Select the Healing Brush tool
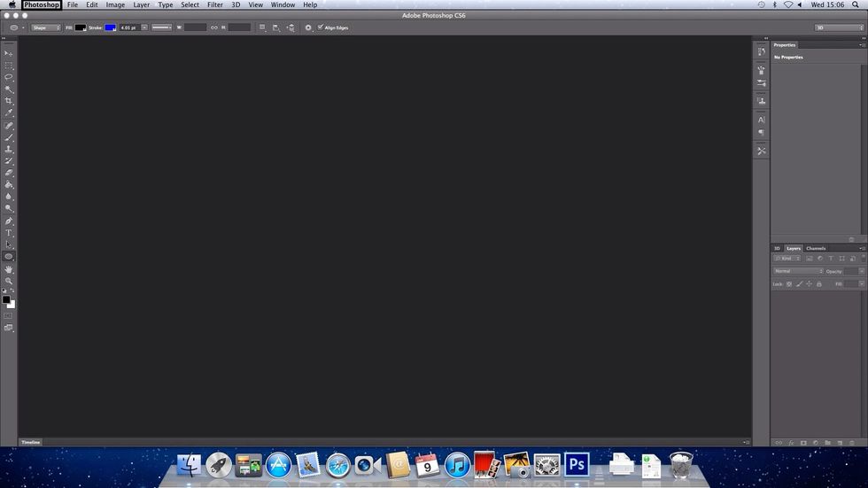The image size is (868, 488). [8, 126]
